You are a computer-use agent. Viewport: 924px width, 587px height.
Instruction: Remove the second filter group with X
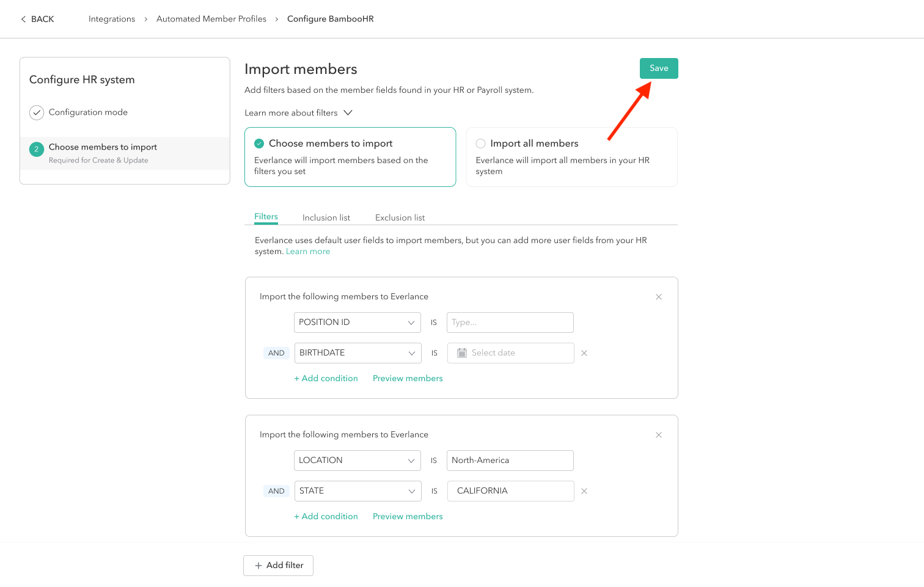[658, 435]
